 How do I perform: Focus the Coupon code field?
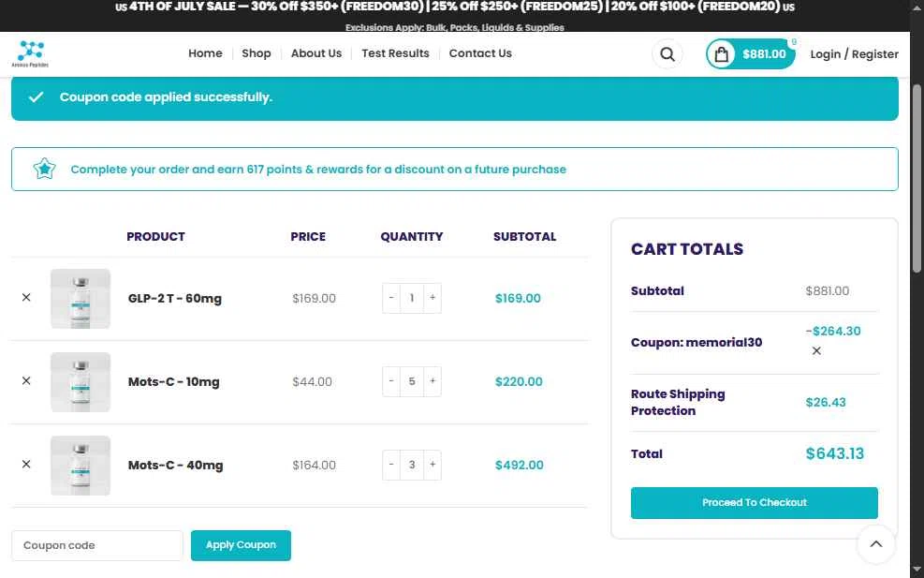point(97,545)
